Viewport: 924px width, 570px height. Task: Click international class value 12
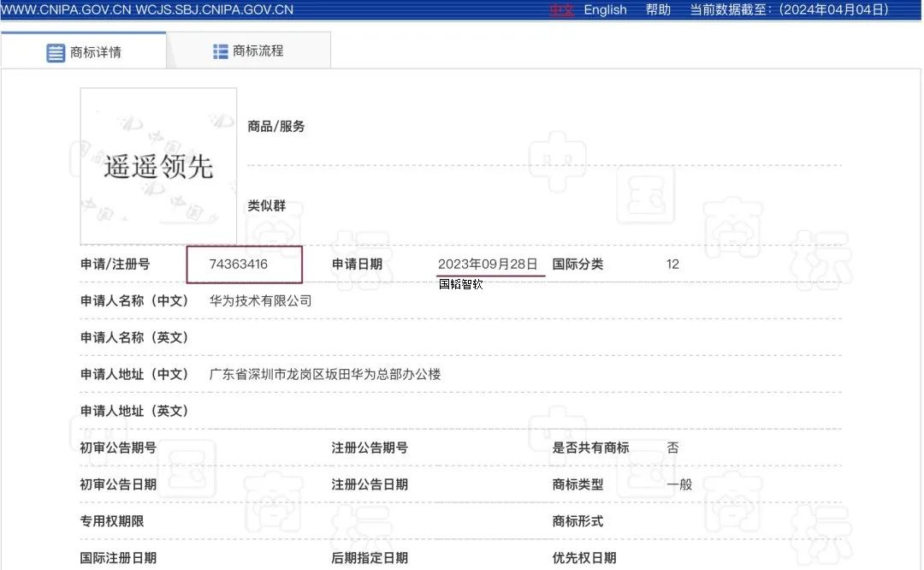pyautogui.click(x=673, y=264)
